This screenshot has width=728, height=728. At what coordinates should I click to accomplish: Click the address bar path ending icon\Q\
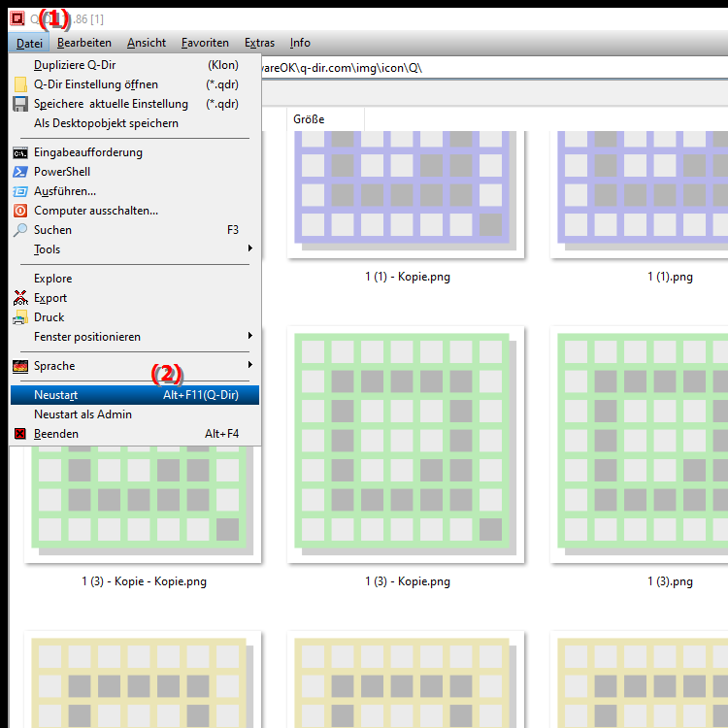(494, 68)
